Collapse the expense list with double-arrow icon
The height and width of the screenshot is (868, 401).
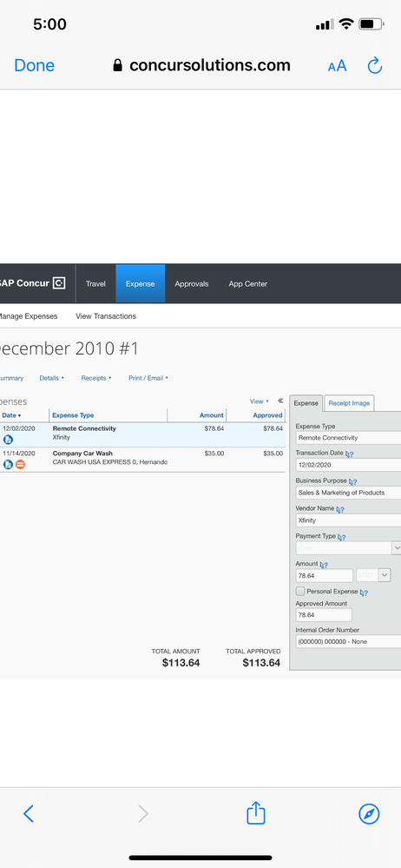tap(280, 401)
